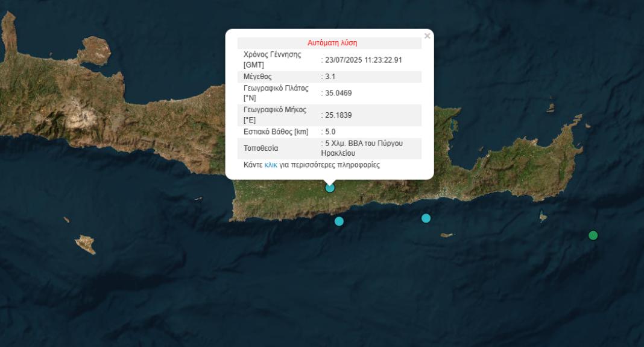This screenshot has height=347, width=644.
Task: Click the longitude value 25.1839
Action: 338,115
